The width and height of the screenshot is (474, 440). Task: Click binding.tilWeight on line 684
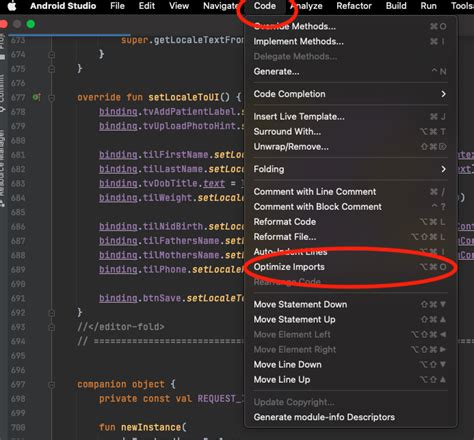pyautogui.click(x=145, y=198)
